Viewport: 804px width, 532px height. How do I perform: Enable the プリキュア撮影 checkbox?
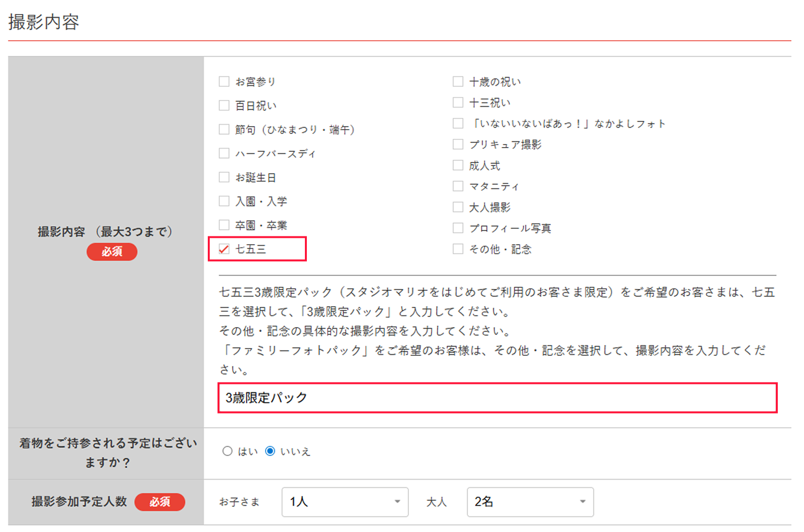click(457, 144)
